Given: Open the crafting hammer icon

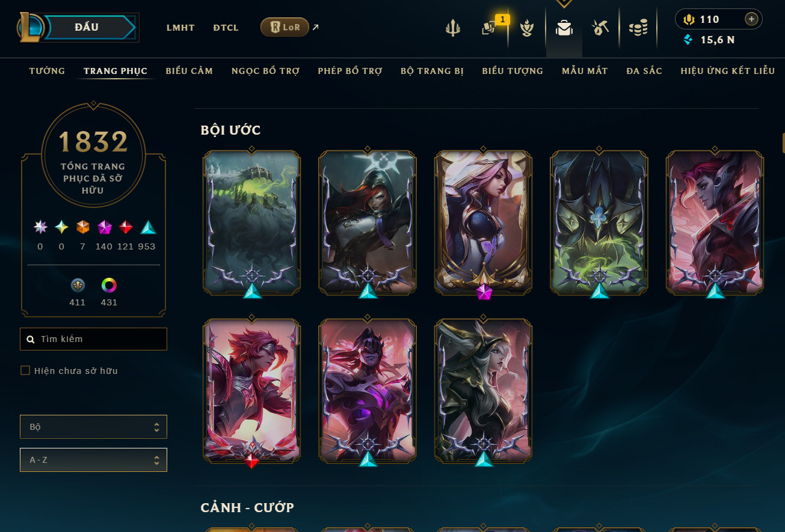Looking at the screenshot, I should click(x=600, y=28).
